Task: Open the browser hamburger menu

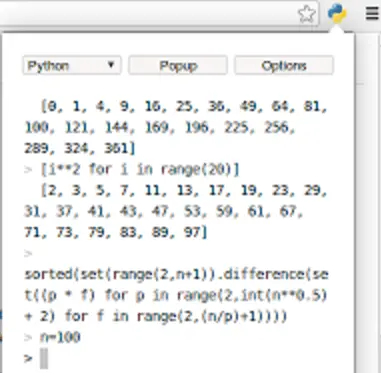Action: [372, 14]
